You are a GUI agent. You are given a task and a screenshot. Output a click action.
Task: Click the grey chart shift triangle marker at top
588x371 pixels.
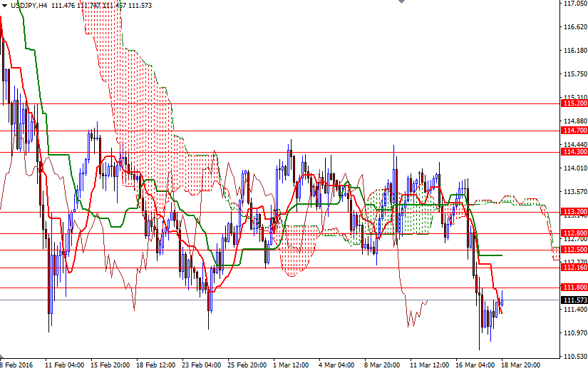pyautogui.click(x=402, y=1)
